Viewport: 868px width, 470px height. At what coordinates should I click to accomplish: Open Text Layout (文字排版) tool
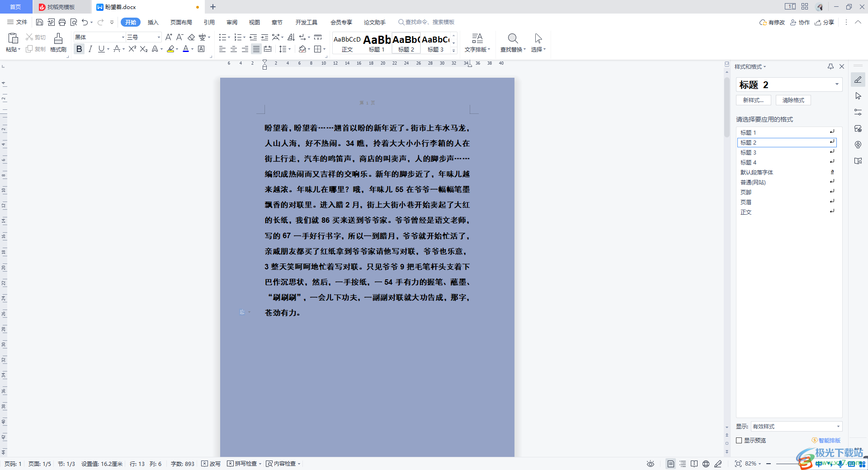tap(477, 43)
